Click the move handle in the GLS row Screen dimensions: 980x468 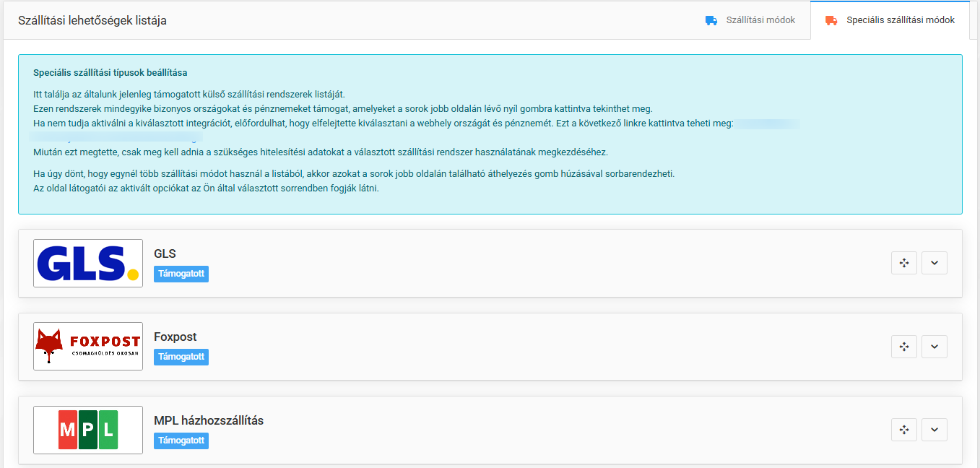(903, 263)
